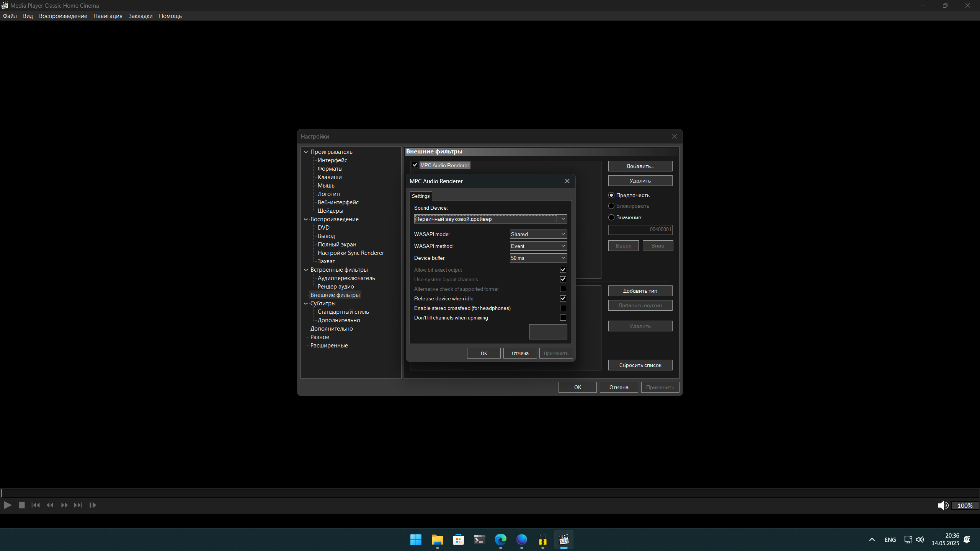Screen dimensions: 980x551
Task: Enable stereo crossfeed for headphones checkbox
Action: (x=563, y=308)
